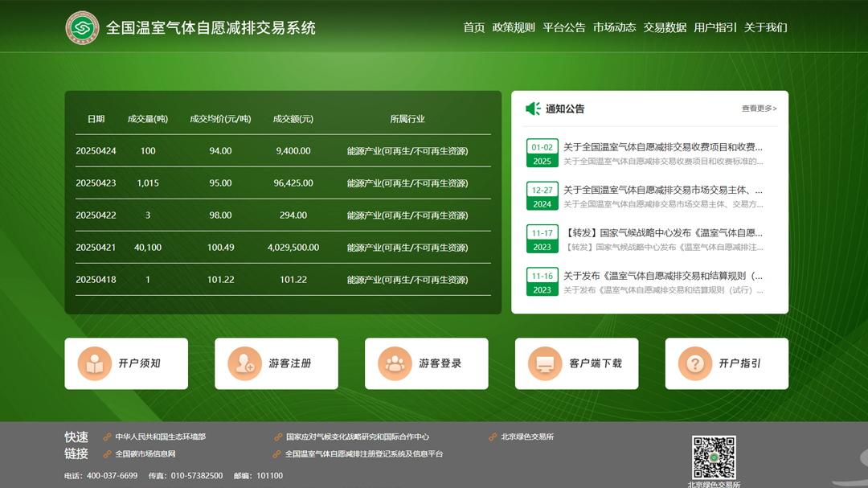
Task: Open the 首页 navigation menu item
Action: click(474, 27)
